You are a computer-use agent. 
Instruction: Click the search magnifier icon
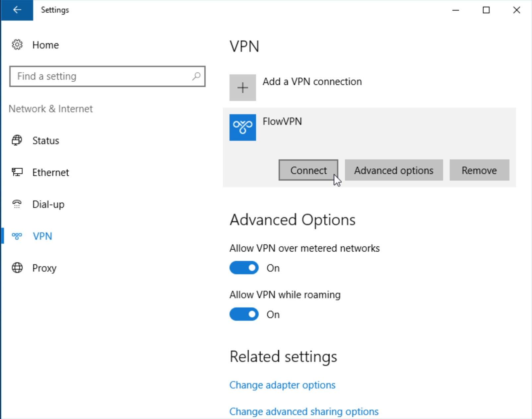point(196,76)
